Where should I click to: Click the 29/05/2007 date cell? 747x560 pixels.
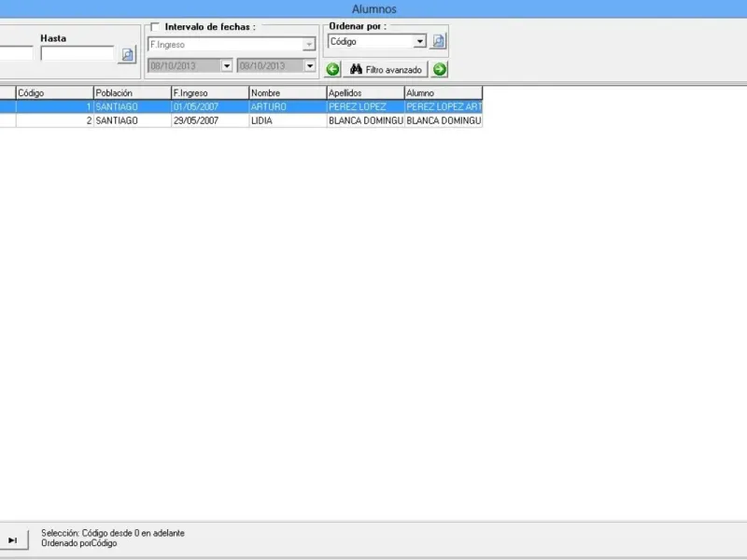210,120
